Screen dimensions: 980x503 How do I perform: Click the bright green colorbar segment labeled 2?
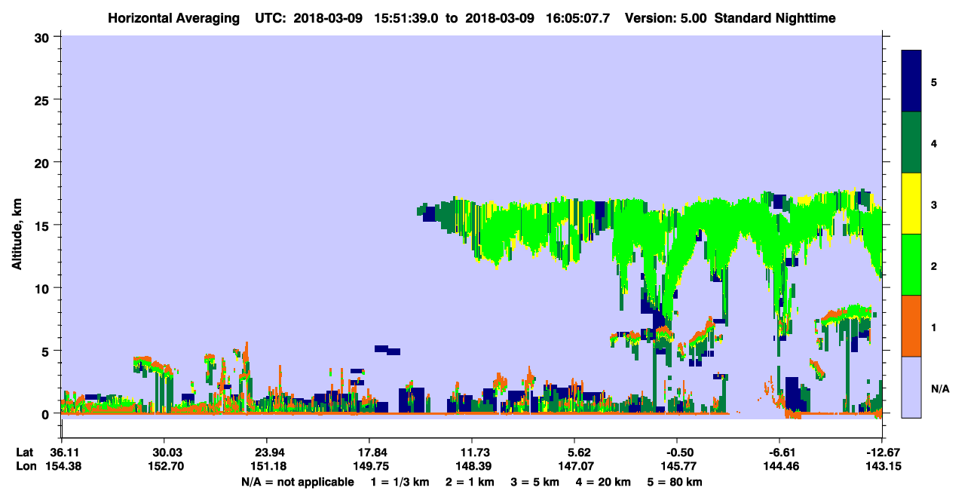coord(912,265)
